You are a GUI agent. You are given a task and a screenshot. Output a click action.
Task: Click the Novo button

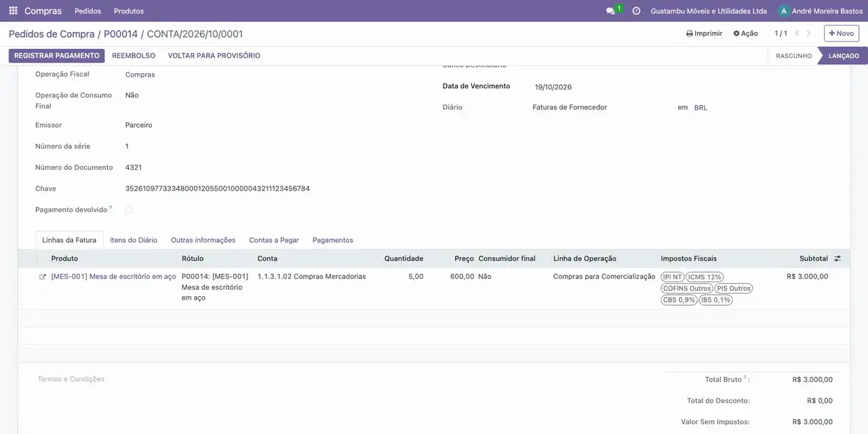(x=842, y=33)
